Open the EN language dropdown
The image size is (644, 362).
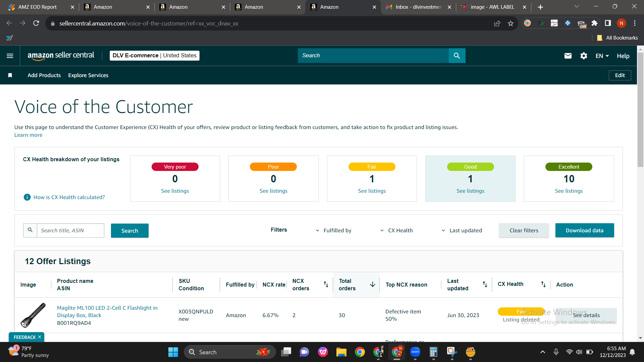[602, 56]
